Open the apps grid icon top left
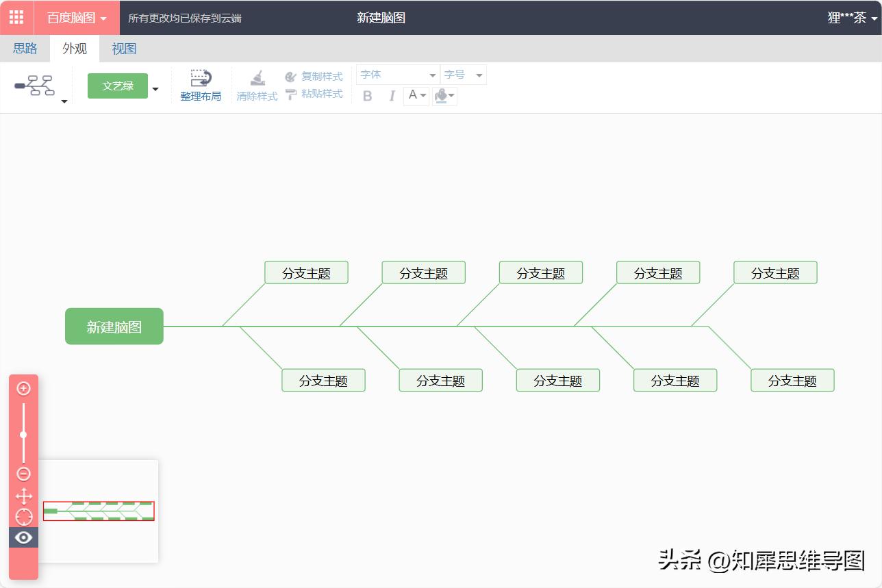 [15, 17]
